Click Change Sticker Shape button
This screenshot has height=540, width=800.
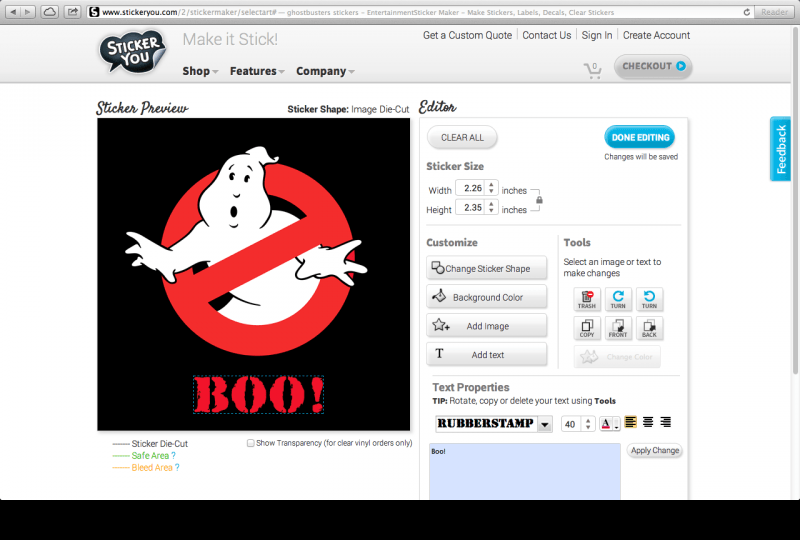click(x=487, y=268)
